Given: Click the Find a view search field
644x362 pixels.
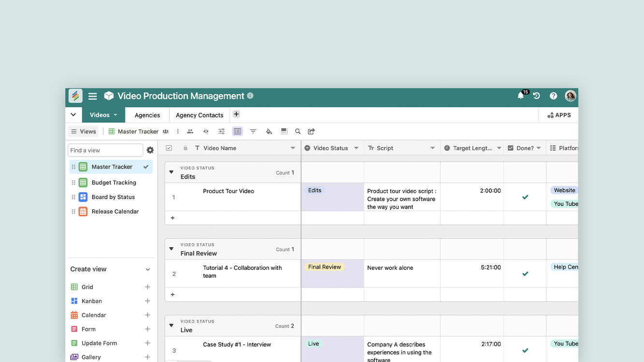Looking at the screenshot, I should (x=105, y=150).
